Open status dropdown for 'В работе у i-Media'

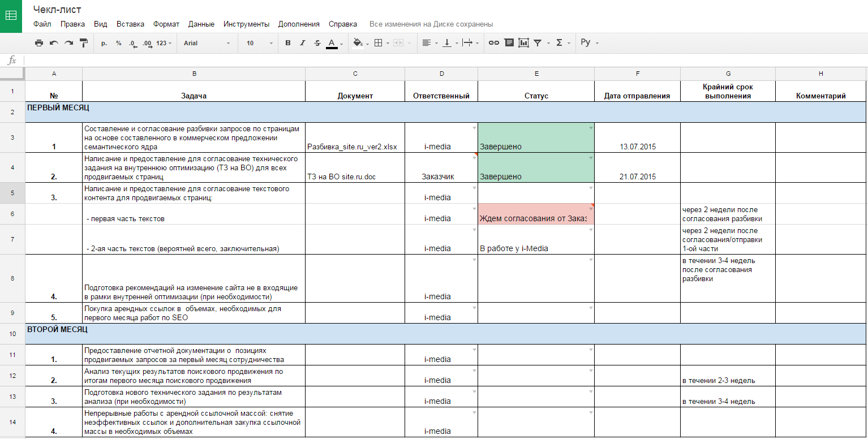coord(590,230)
